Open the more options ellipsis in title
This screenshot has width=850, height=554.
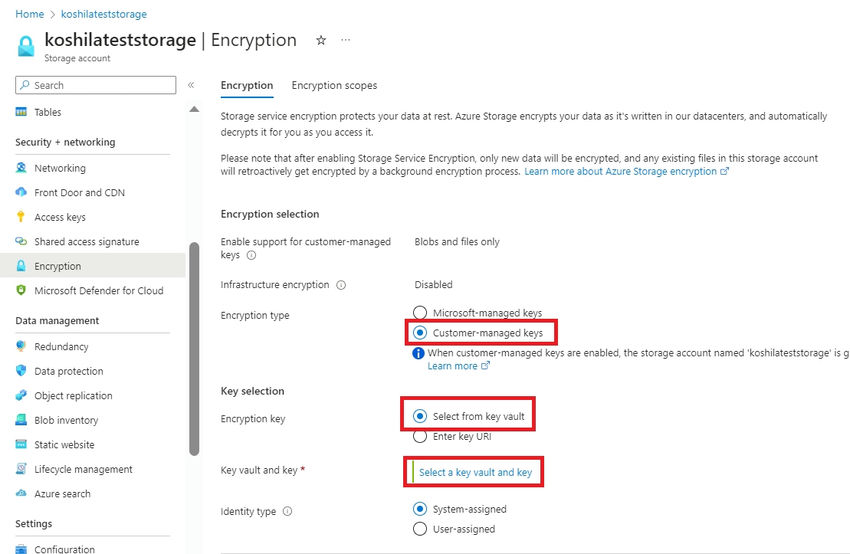(345, 40)
